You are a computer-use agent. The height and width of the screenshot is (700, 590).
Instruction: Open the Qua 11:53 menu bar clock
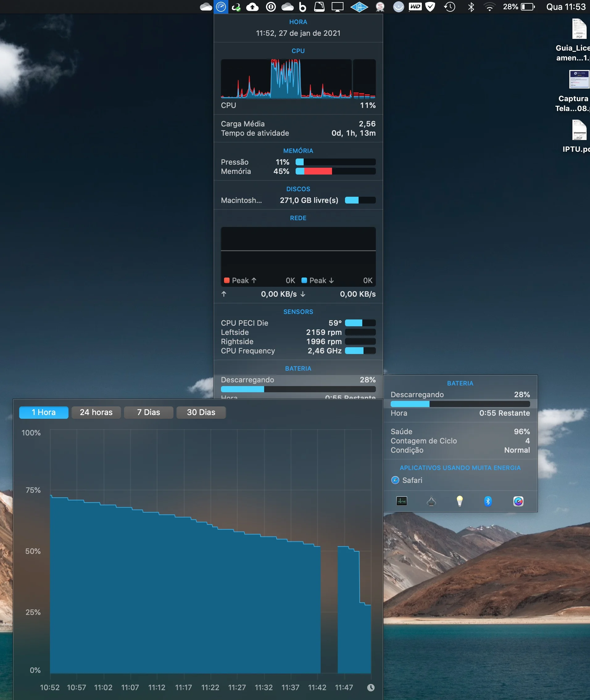point(566,7)
